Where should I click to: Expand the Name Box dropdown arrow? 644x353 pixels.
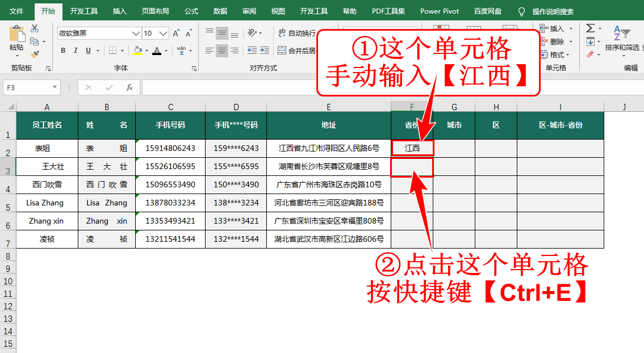[x=55, y=87]
